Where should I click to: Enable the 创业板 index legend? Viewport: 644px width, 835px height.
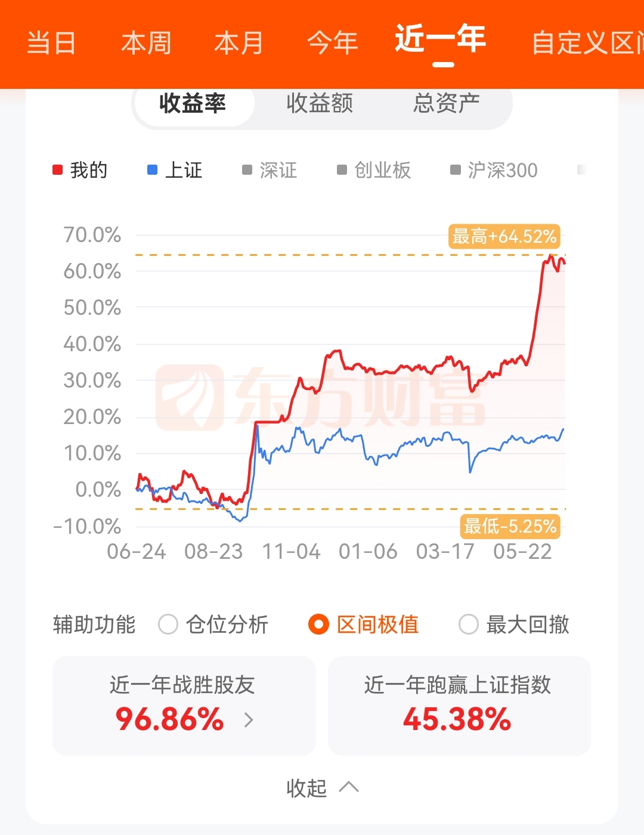(x=374, y=171)
